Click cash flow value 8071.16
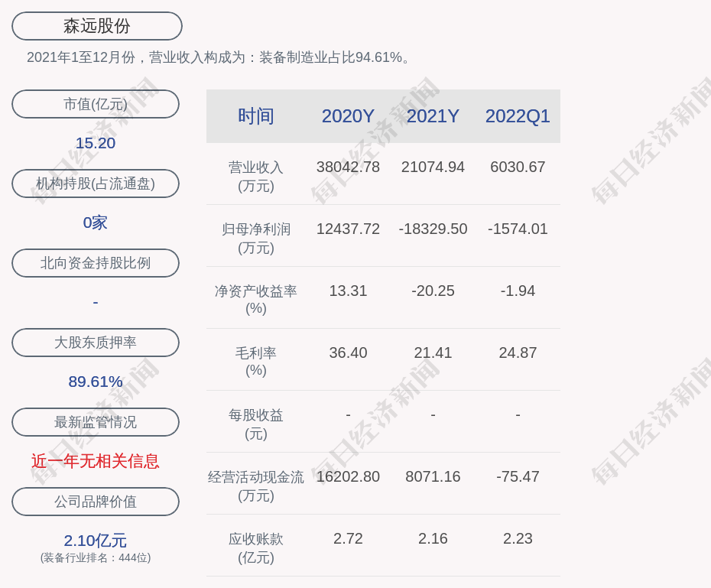 click(433, 476)
